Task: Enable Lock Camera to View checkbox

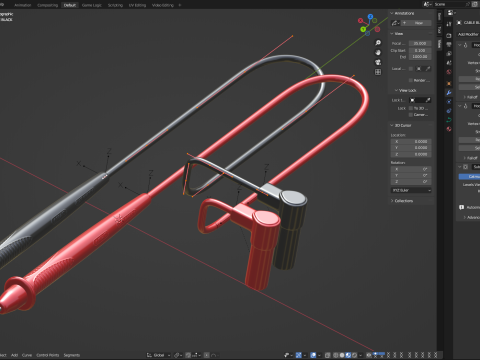Action: click(x=411, y=115)
